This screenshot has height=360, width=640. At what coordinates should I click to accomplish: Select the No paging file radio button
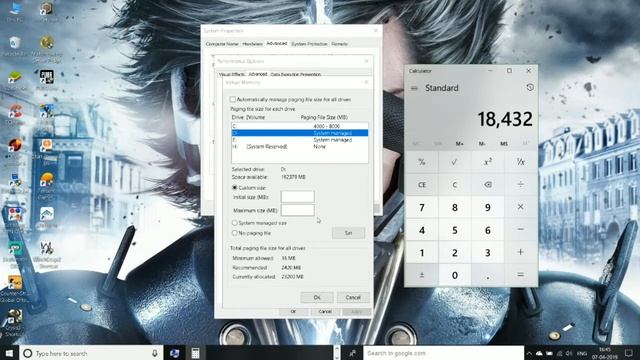pyautogui.click(x=235, y=233)
